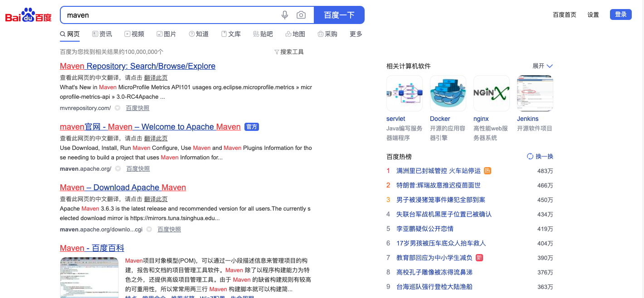Open the 更多 search categories menu
The image size is (644, 298).
[x=356, y=34]
